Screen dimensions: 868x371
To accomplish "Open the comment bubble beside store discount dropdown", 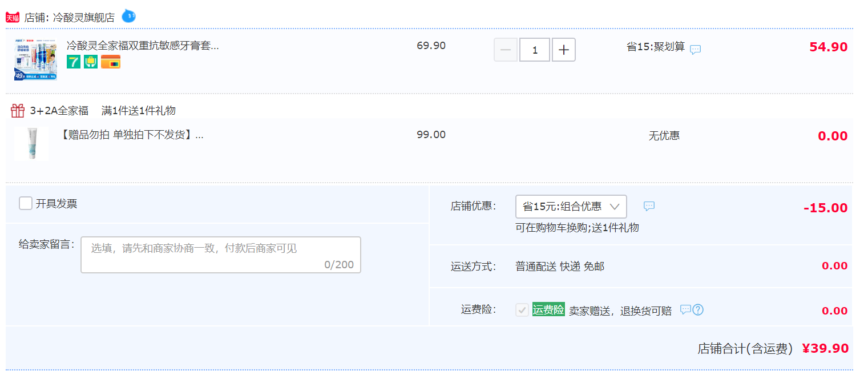I will [649, 206].
